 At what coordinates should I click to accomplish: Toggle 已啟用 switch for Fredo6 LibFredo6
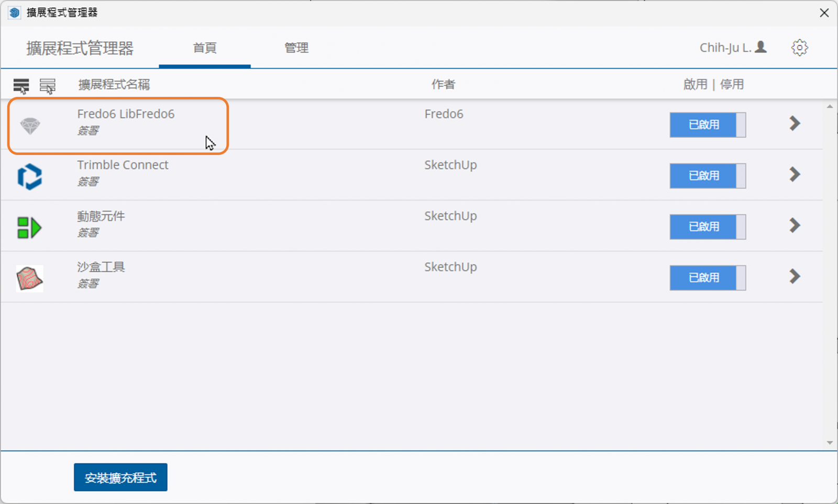[708, 125]
